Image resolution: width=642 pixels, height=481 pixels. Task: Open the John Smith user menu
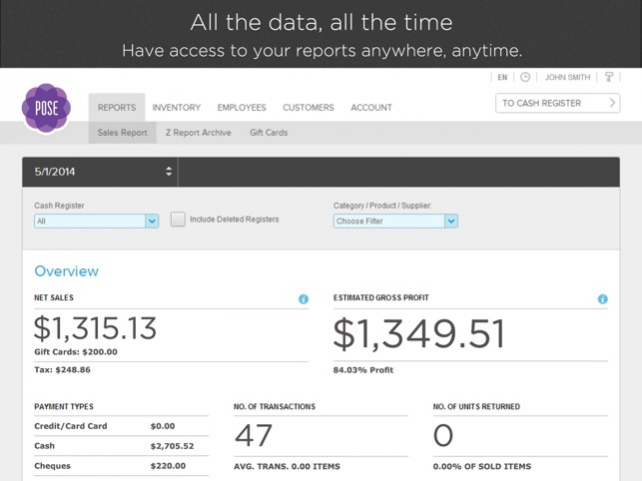pos(567,77)
